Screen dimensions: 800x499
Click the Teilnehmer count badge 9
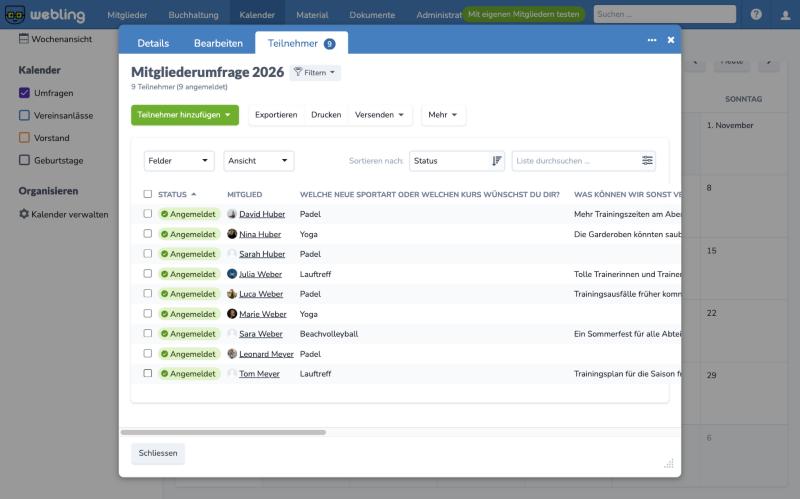(330, 44)
